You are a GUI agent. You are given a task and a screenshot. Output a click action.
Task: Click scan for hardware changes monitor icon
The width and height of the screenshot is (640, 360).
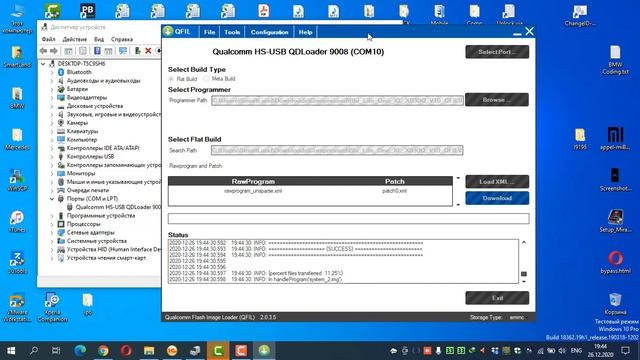click(x=122, y=51)
